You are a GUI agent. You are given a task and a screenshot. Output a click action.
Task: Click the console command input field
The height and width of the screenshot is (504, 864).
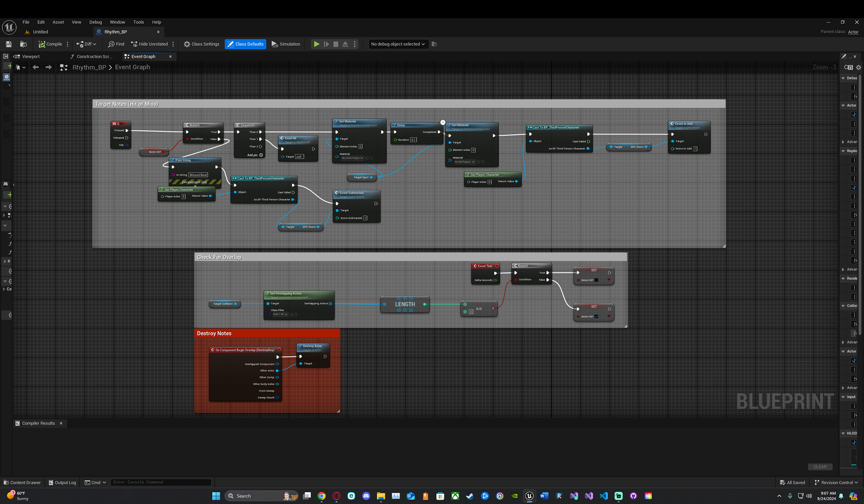click(x=160, y=482)
